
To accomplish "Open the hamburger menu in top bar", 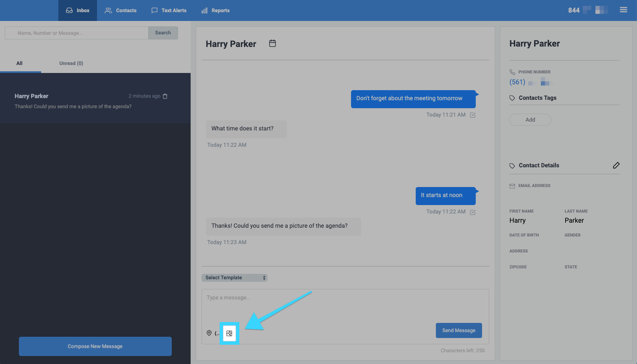I will pos(624,10).
